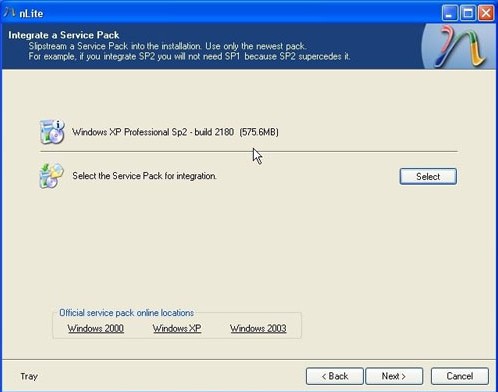Open the Windows XP service pack link
This screenshot has height=392, width=498.
point(177,328)
